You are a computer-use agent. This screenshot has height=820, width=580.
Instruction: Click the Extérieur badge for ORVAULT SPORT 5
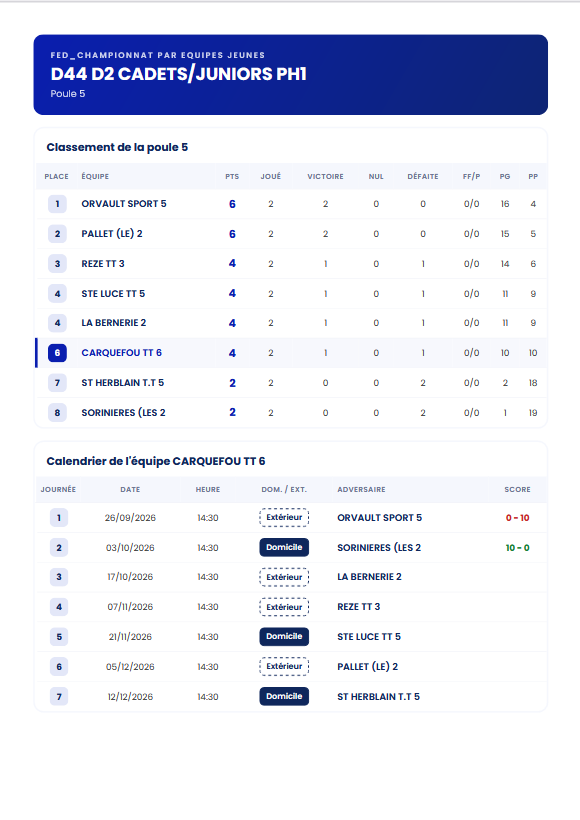(284, 517)
